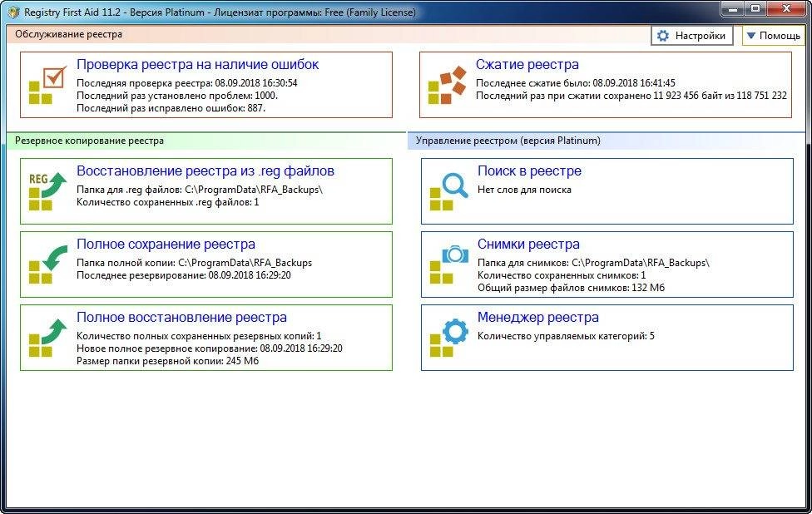The width and height of the screenshot is (812, 514).
Task: Click text 'Количество полных сохраненных резервных копий: 1'
Action: (199, 336)
